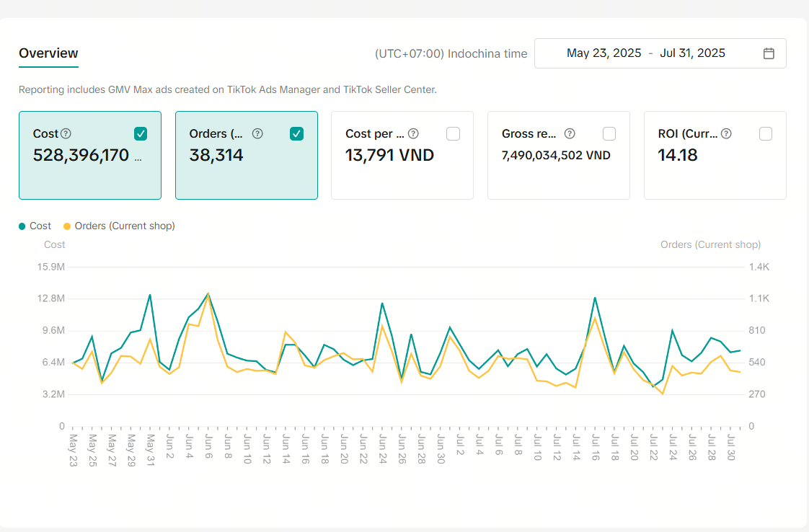Click the Jun 6 peak on chart
The height and width of the screenshot is (532, 809).
[208, 294]
